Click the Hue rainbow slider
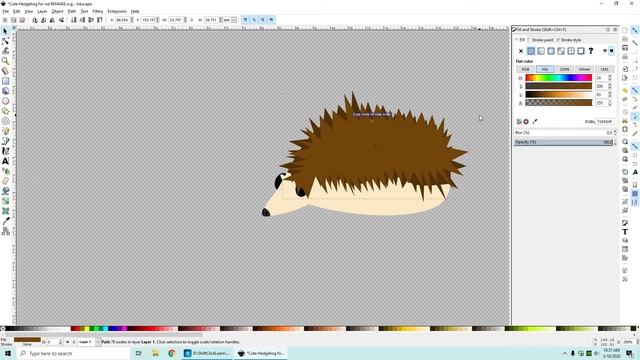The image size is (640, 360). [558, 78]
